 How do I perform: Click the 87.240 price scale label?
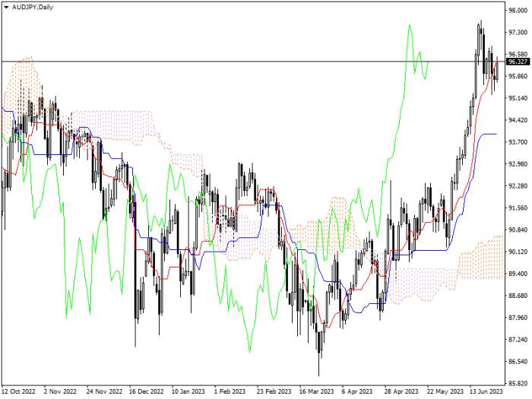518,339
